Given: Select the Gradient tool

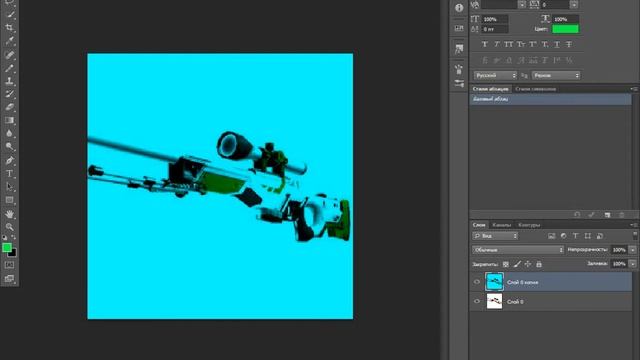Looking at the screenshot, I should click(x=9, y=120).
